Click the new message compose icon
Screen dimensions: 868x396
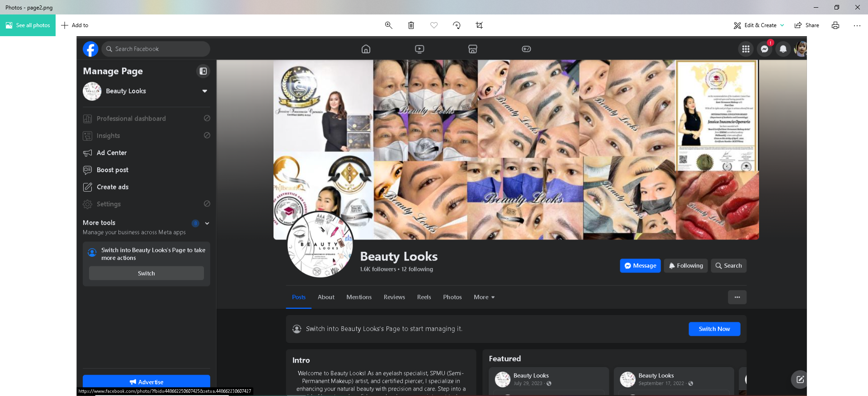tap(800, 379)
